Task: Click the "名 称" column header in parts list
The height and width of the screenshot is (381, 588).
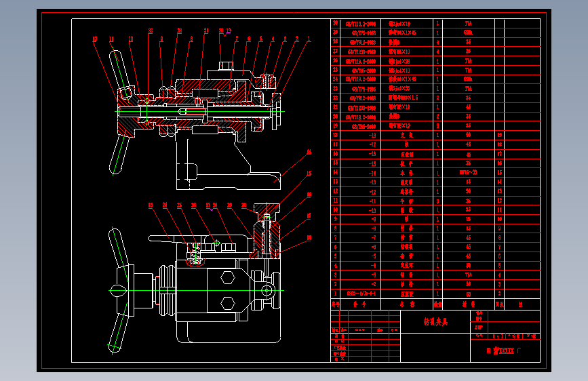Action: [407, 304]
